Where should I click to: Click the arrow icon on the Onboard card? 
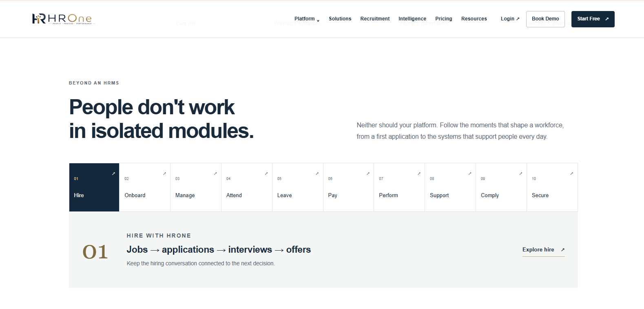(x=164, y=173)
